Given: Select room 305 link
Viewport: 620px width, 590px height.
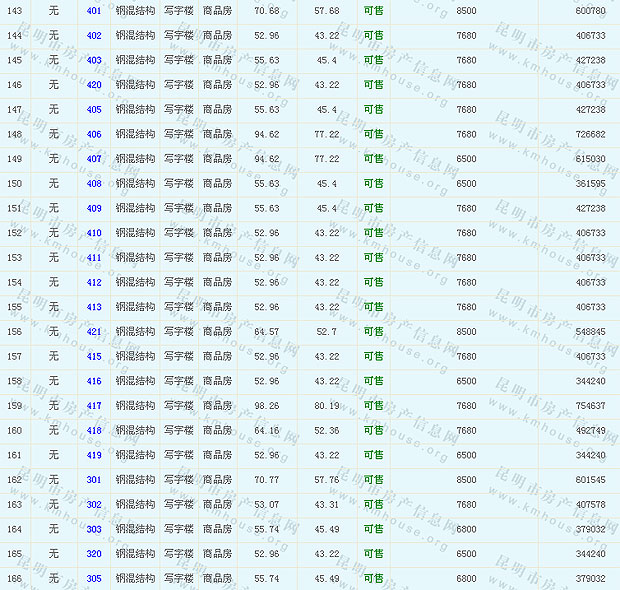Looking at the screenshot, I should [94, 578].
